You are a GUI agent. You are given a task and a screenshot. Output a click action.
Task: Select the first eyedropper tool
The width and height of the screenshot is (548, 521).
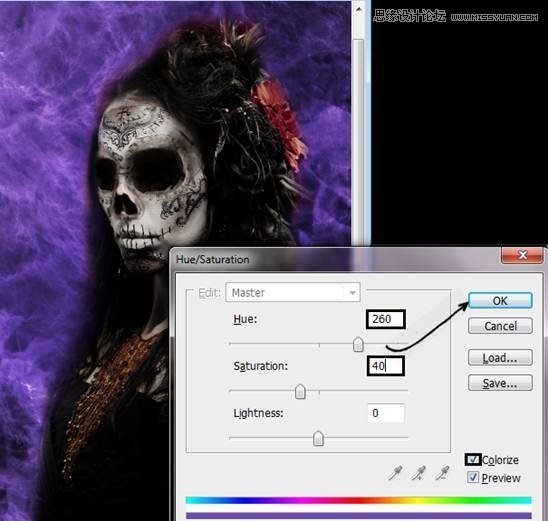[395, 473]
